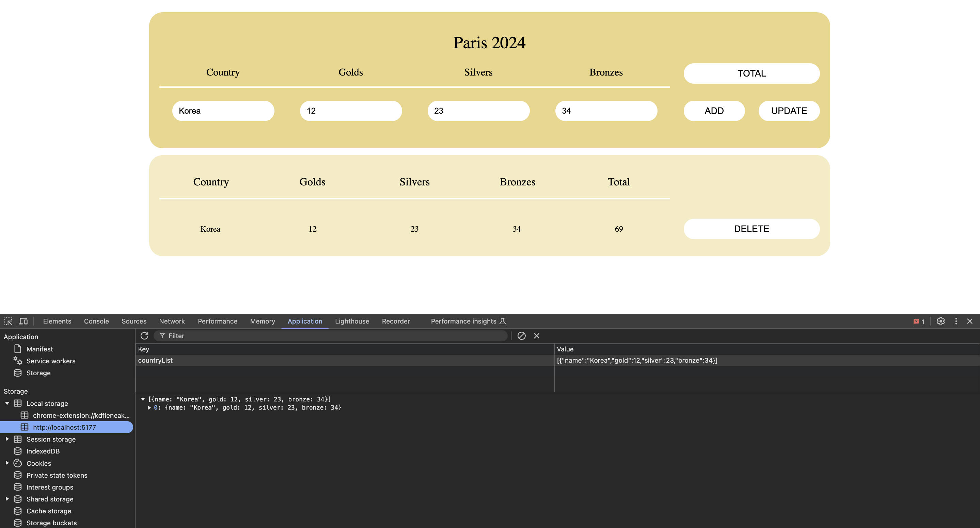Viewport: 980px width, 528px height.
Task: Switch to the Network tab
Action: pos(172,321)
